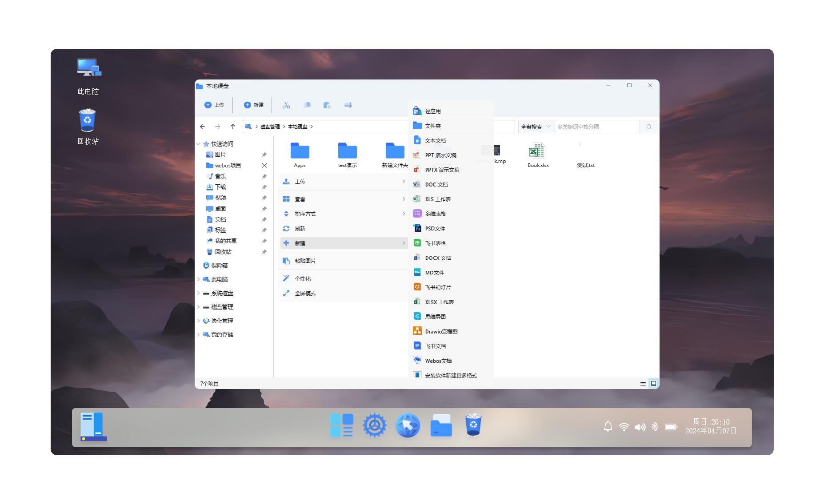The height and width of the screenshot is (504, 824).
Task: Focus the keyword search input field
Action: 597,127
